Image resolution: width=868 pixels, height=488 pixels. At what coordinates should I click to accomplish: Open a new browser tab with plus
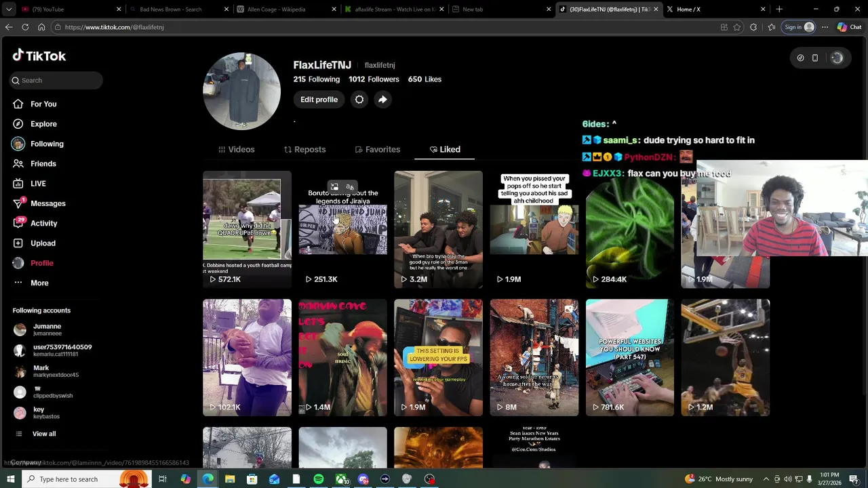click(779, 9)
